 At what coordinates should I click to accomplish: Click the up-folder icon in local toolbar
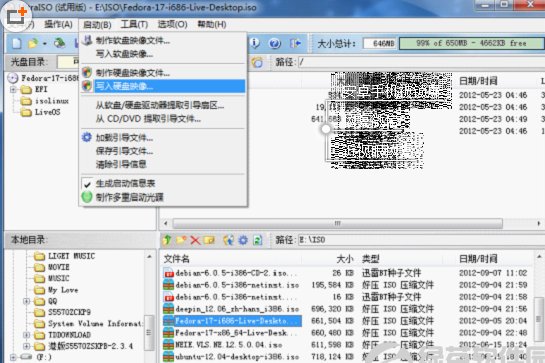[167, 240]
